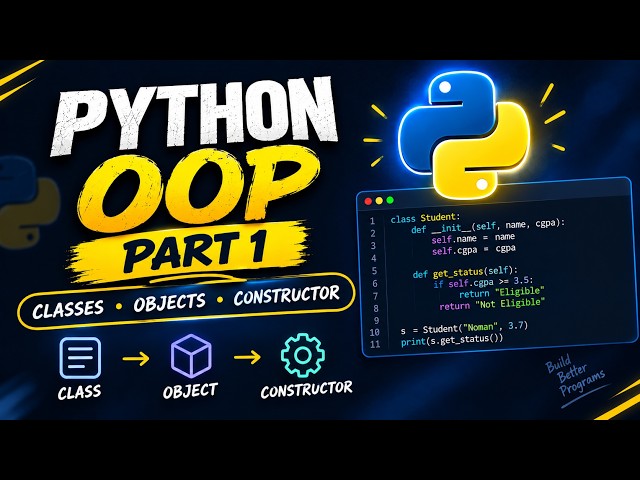The image size is (640, 480).
Task: Click line number 11 in the code gutter
Action: pos(376,344)
